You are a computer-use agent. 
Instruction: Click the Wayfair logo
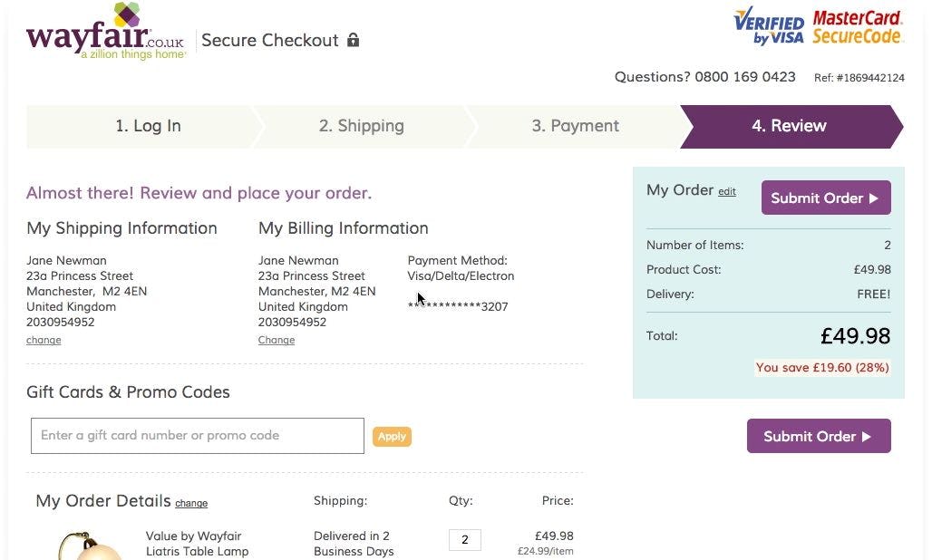tap(106, 33)
